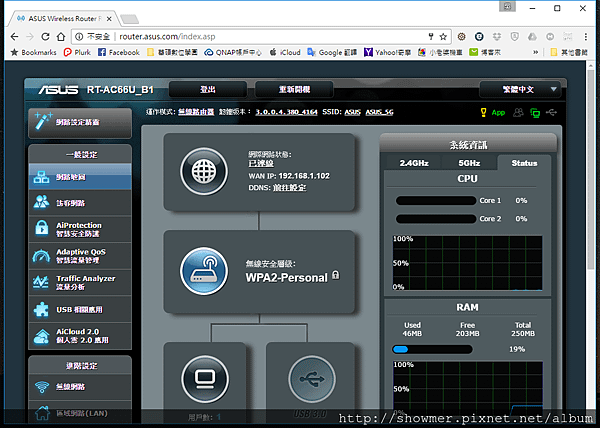Click the padlock icon beside WPA2-Personal
Screen dimensions: 600x428
(336, 275)
